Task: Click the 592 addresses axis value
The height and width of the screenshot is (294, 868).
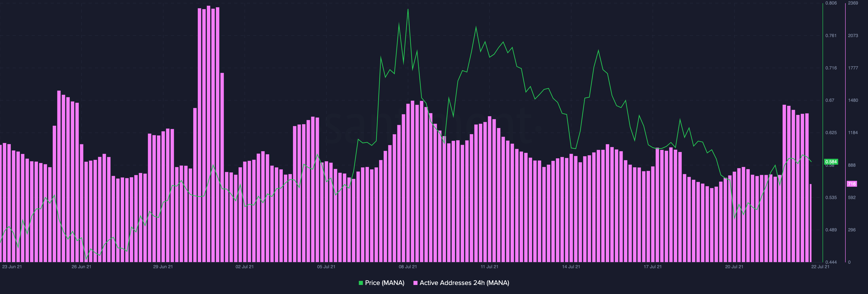Action: click(x=852, y=198)
